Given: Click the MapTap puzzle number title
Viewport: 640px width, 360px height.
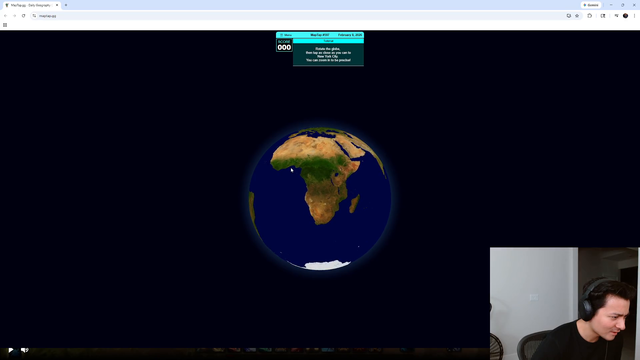Looking at the screenshot, I should [320, 35].
